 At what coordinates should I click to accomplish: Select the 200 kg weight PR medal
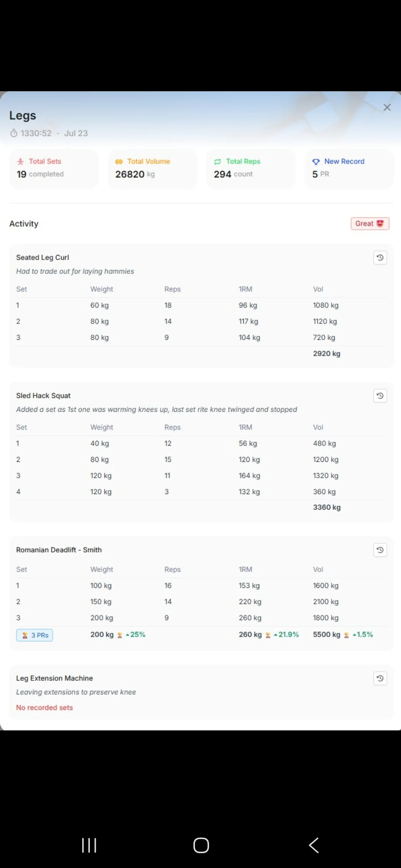(x=120, y=635)
